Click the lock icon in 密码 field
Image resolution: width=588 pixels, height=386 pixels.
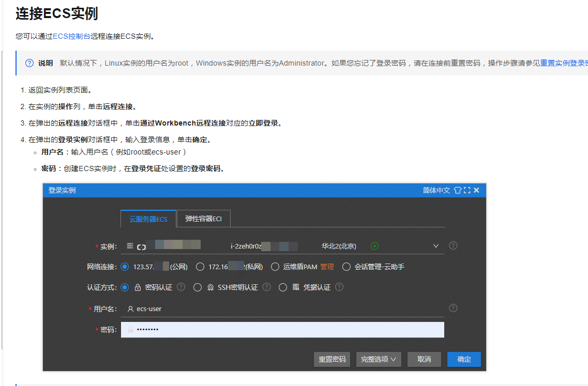pyautogui.click(x=130, y=330)
